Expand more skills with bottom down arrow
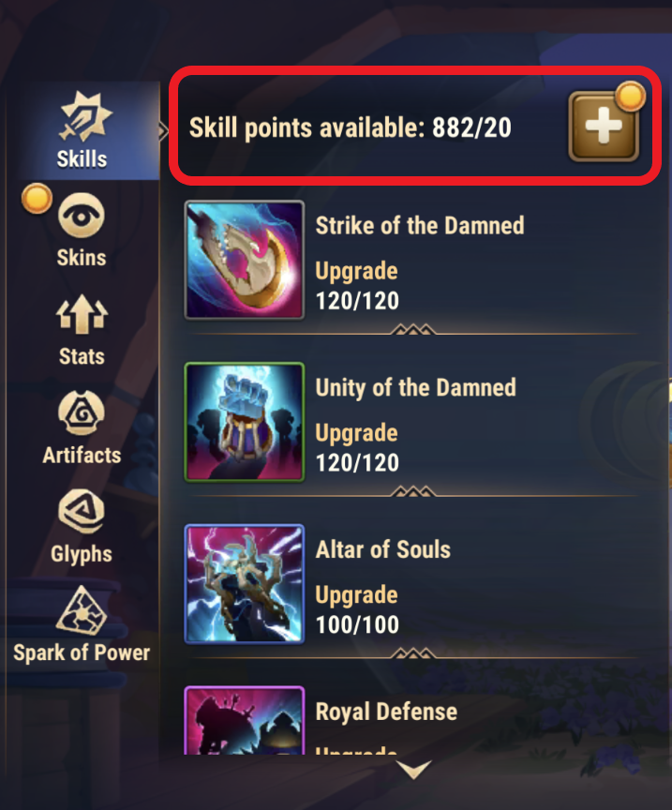The height and width of the screenshot is (810, 672). [414, 770]
